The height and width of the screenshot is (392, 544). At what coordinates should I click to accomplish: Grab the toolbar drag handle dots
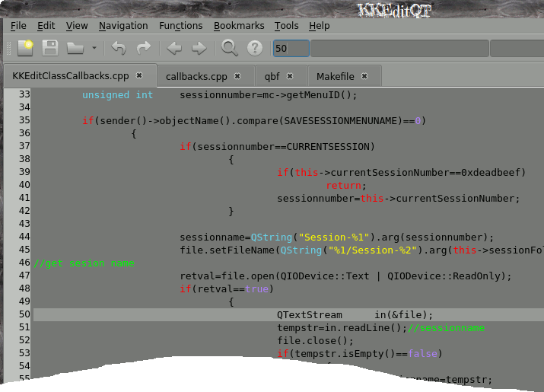[x=9, y=48]
